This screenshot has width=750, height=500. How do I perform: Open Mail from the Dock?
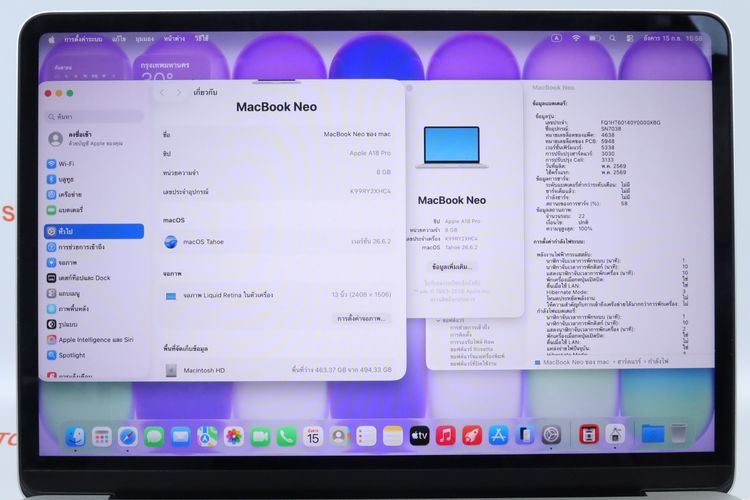click(x=180, y=436)
